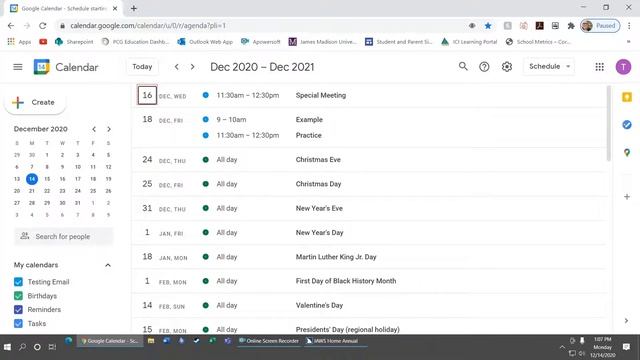Open the James Madison University bookmark
This screenshot has width=640, height=360.
(x=322, y=42)
